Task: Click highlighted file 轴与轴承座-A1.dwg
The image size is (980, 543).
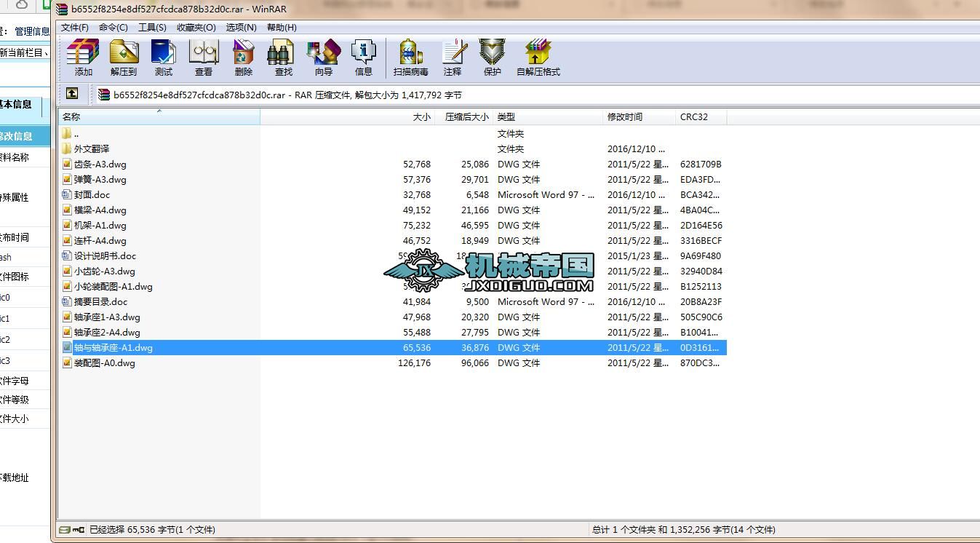Action: (113, 347)
